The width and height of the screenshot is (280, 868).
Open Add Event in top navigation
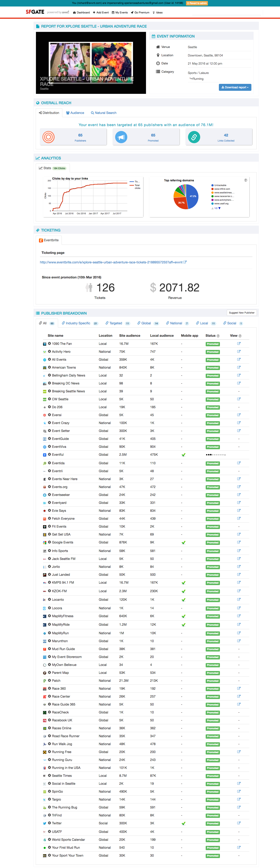click(x=101, y=12)
